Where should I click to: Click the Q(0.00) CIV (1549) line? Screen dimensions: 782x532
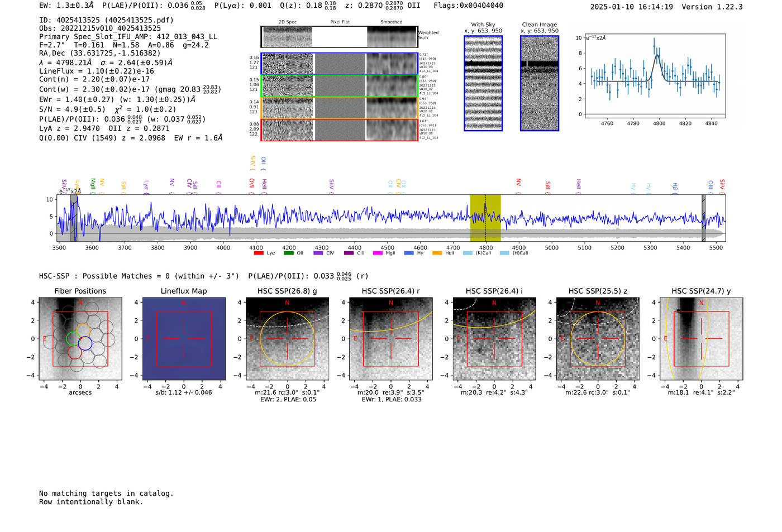[x=131, y=138]
